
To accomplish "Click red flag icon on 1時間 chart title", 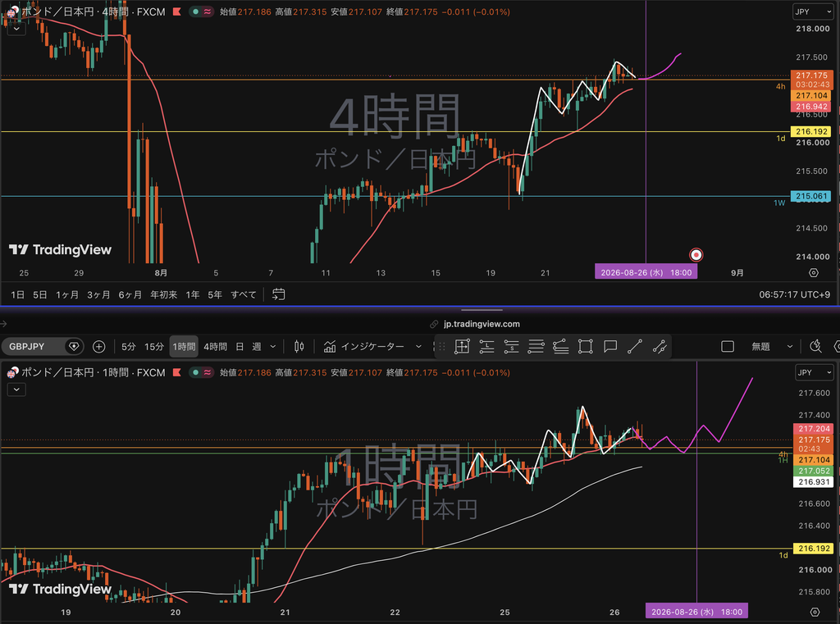I will [x=177, y=372].
